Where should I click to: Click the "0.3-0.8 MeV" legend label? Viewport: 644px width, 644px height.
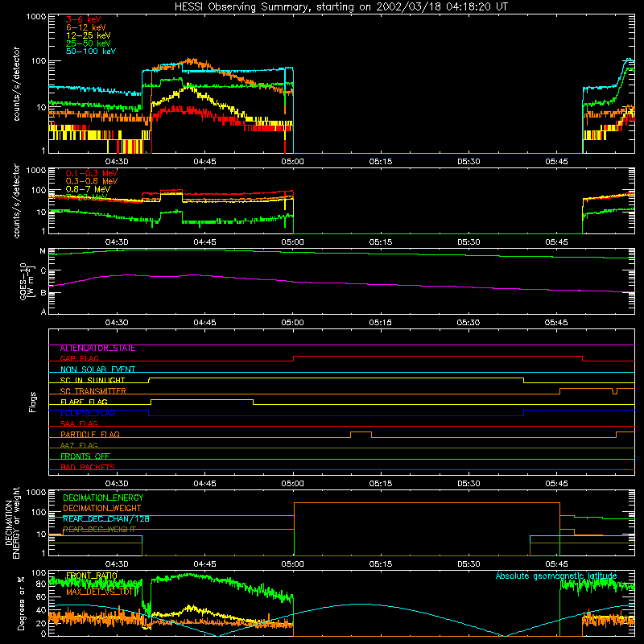tap(92, 181)
